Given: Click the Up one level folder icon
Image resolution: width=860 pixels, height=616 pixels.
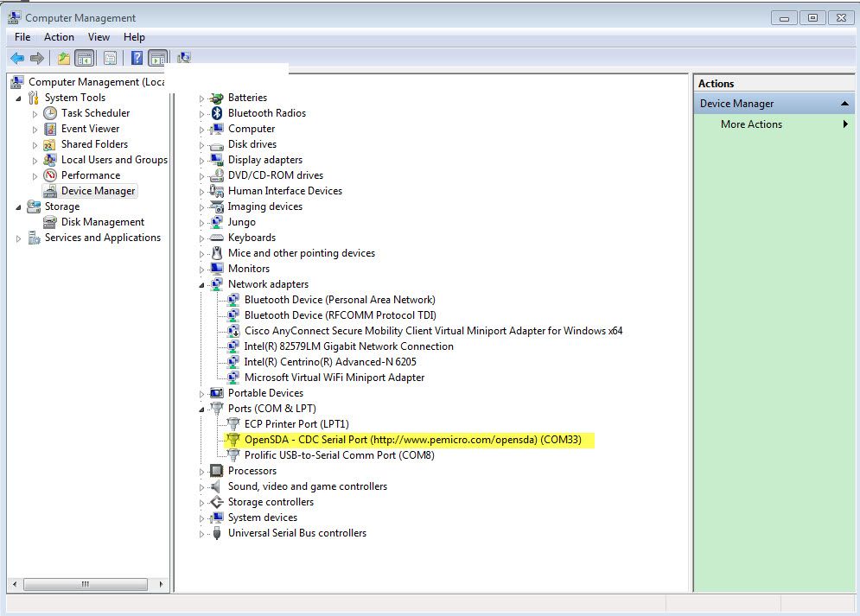Looking at the screenshot, I should (64, 58).
